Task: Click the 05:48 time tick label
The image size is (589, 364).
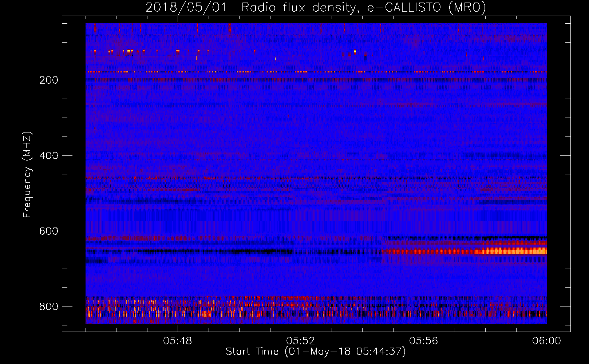Action: click(x=178, y=341)
